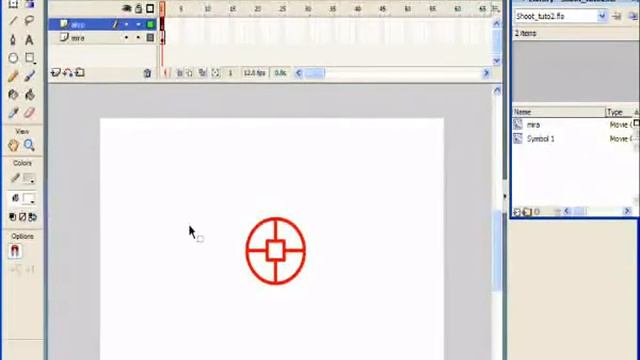This screenshot has width=640, height=360.
Task: Click timeline horizontal scrollbar right arrow
Action: (486, 73)
